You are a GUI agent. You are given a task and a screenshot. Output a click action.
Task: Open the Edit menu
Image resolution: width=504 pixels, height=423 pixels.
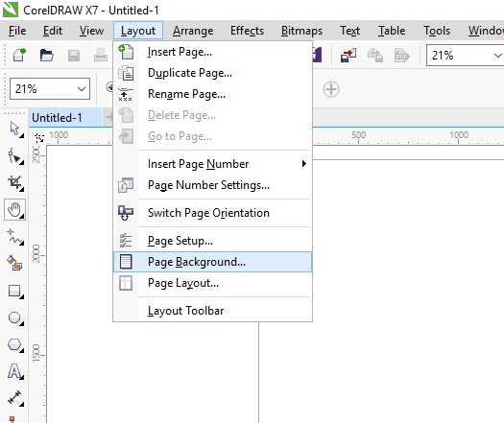pyautogui.click(x=53, y=31)
